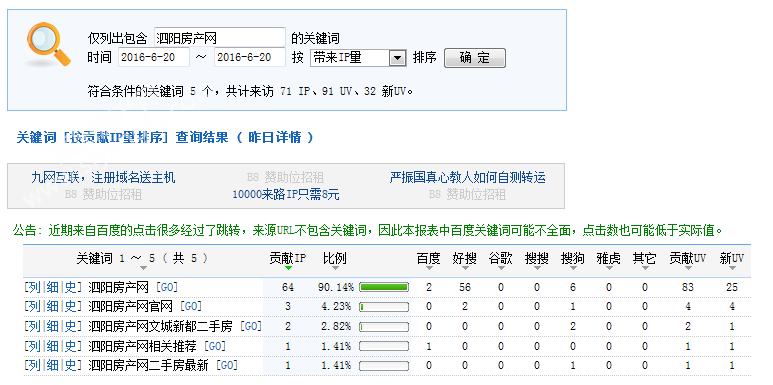Image resolution: width=773 pixels, height=385 pixels.
Task: Click GO next to 泗阳房产网二手房最新
Action: click(x=227, y=365)
